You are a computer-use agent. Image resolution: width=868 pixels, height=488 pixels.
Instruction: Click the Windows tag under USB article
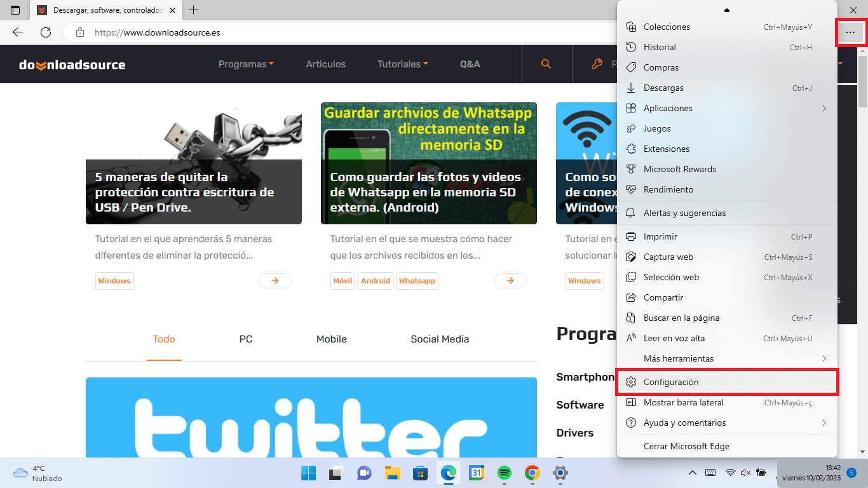(x=114, y=281)
